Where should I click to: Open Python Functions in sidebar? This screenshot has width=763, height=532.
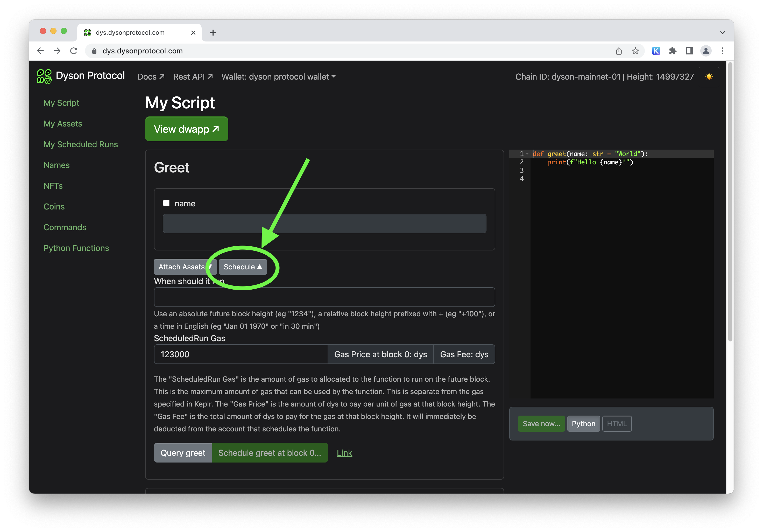click(x=76, y=248)
